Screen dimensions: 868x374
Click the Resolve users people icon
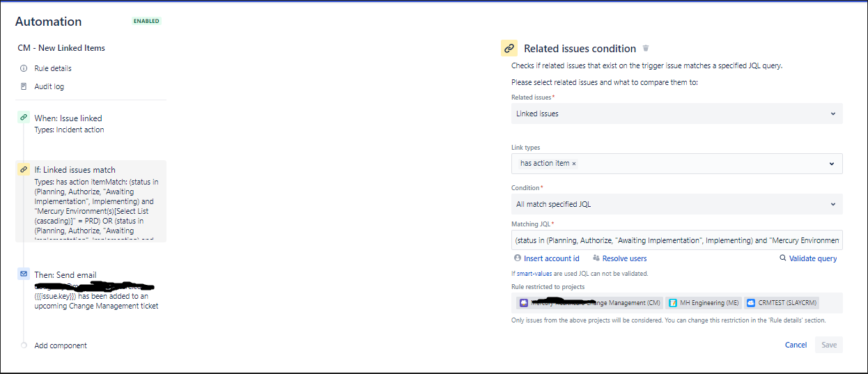coord(596,258)
